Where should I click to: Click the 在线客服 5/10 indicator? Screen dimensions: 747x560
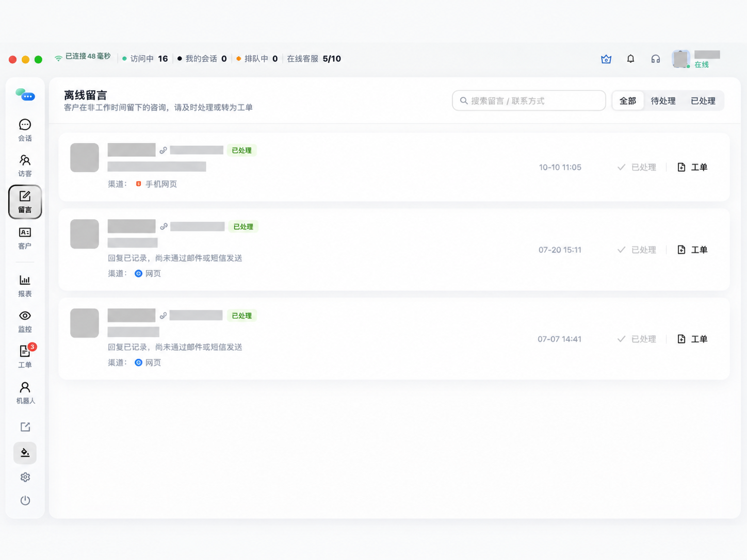[314, 59]
